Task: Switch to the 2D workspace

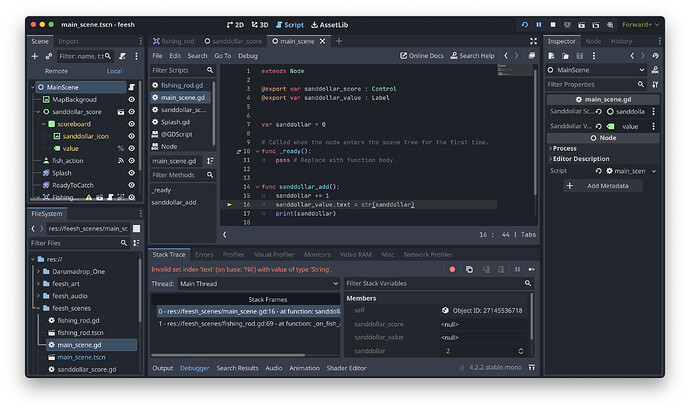Action: 235,25
